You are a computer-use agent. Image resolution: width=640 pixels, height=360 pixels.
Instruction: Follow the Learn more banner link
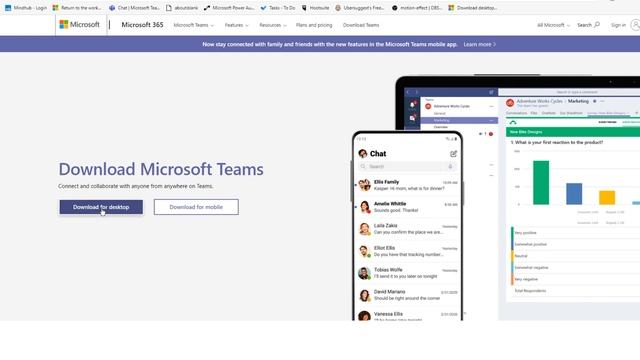click(480, 44)
